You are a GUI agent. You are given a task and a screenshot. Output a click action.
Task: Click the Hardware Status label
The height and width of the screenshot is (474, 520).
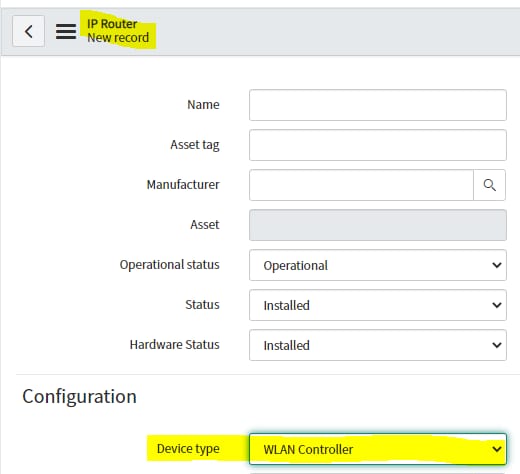tap(174, 345)
